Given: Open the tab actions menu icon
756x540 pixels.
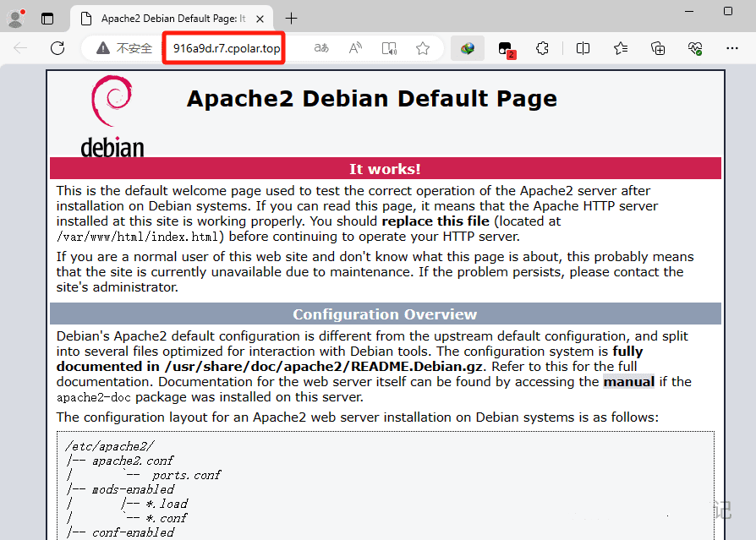Looking at the screenshot, I should pos(47,18).
